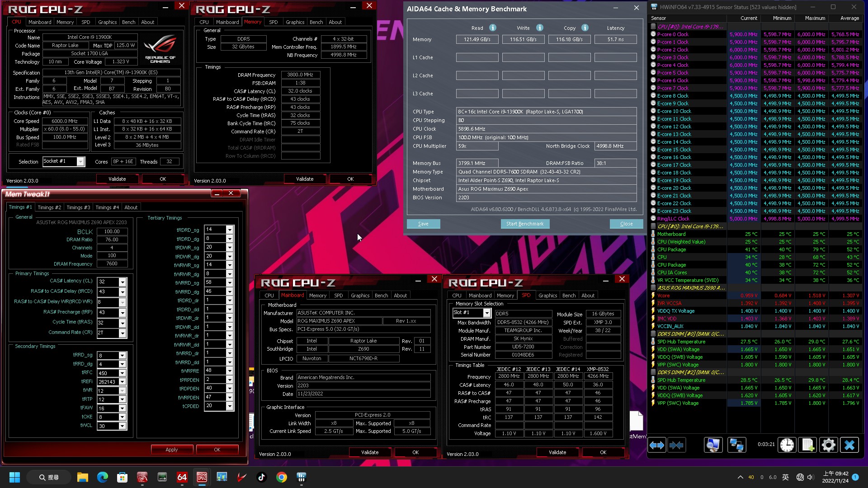
Task: Open HWiNFO network computers icon
Action: click(x=736, y=445)
